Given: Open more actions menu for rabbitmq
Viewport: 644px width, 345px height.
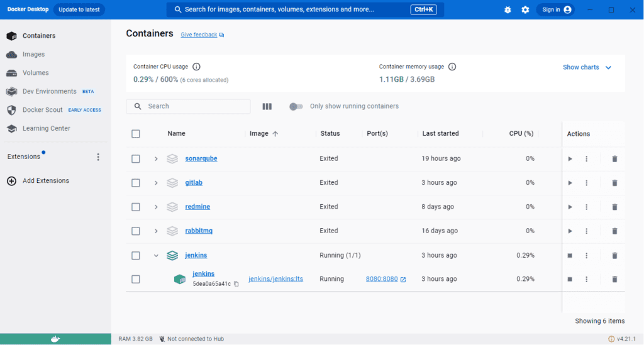Looking at the screenshot, I should tap(587, 231).
